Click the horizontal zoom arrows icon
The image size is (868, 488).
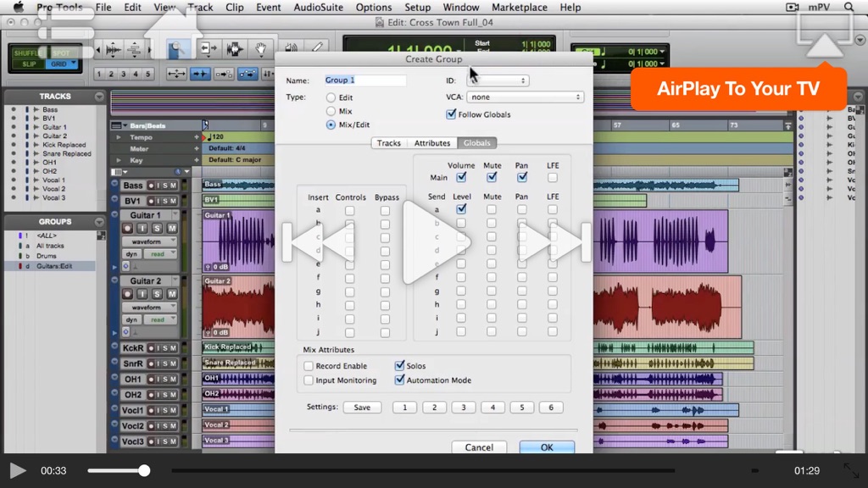[x=176, y=74]
